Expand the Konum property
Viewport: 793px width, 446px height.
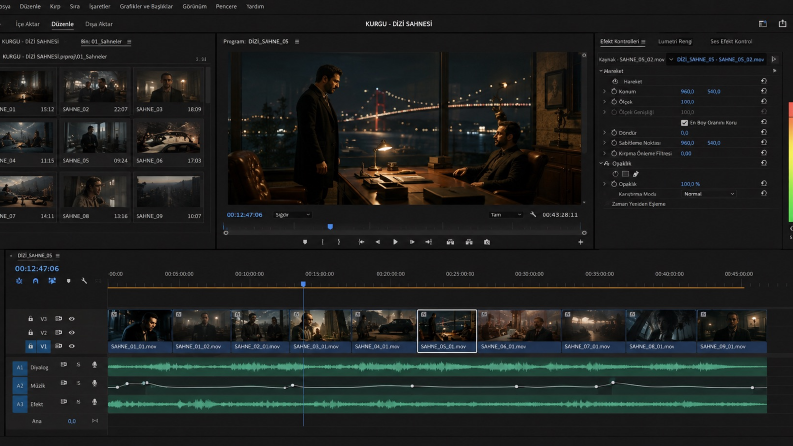point(604,92)
